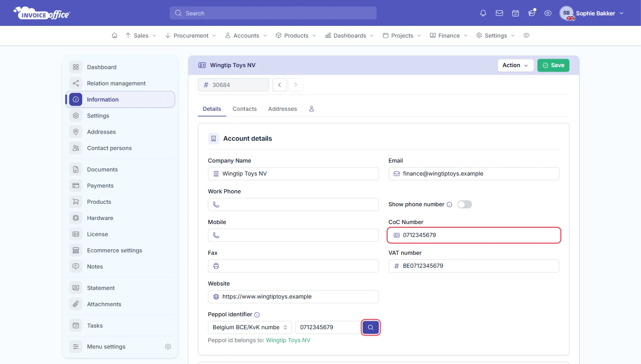Open Attachments in sidebar
Image resolution: width=641 pixels, height=364 pixels.
tap(120, 304)
